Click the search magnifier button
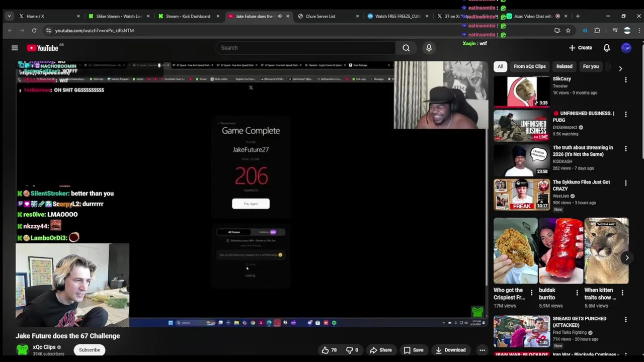This screenshot has width=644, height=362. (406, 48)
